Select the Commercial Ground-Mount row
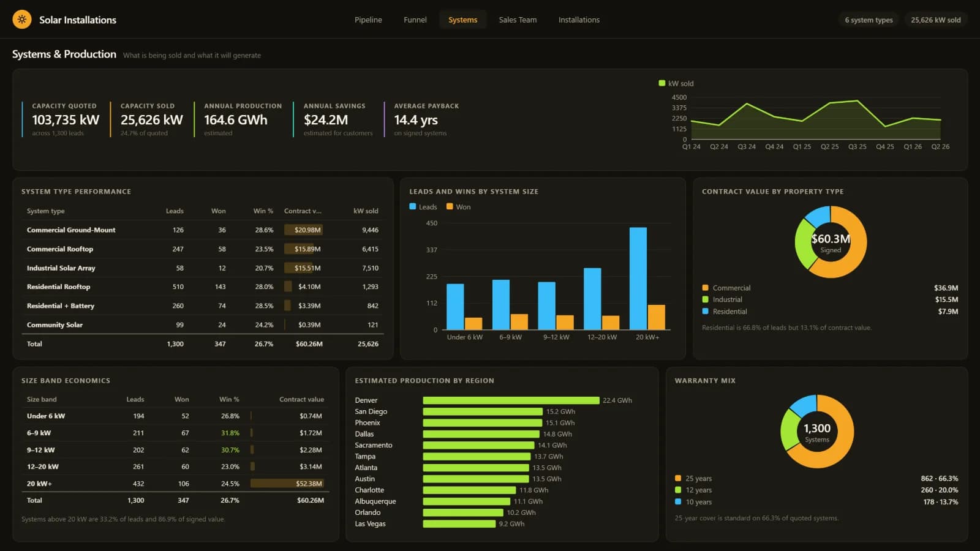 (203, 230)
